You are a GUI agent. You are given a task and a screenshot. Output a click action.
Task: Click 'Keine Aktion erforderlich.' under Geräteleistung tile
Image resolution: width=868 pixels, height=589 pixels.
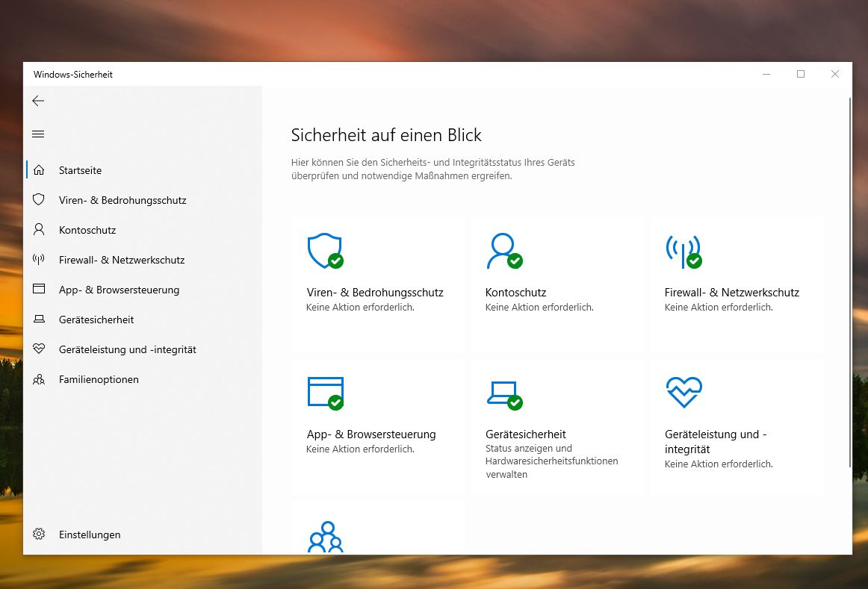[x=719, y=464]
